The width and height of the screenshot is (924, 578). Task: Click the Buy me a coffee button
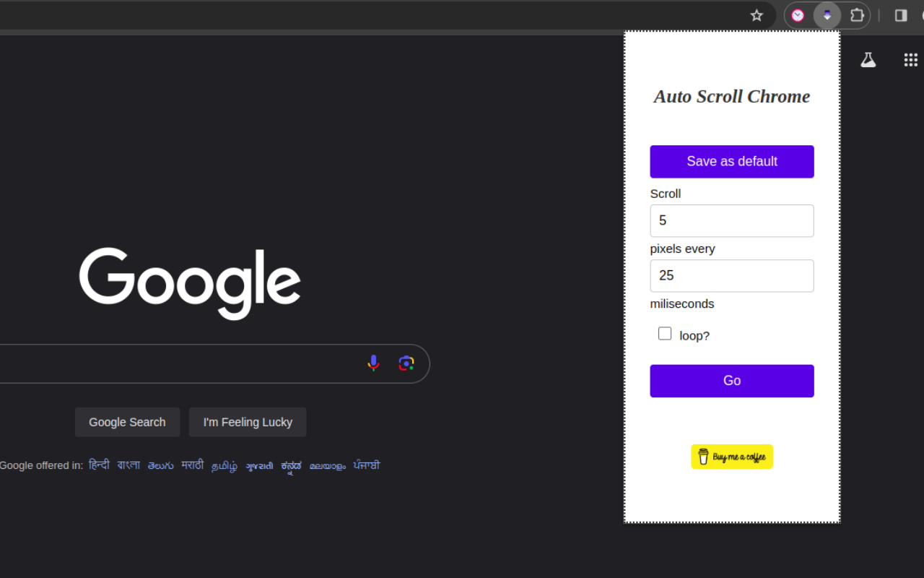click(x=732, y=457)
